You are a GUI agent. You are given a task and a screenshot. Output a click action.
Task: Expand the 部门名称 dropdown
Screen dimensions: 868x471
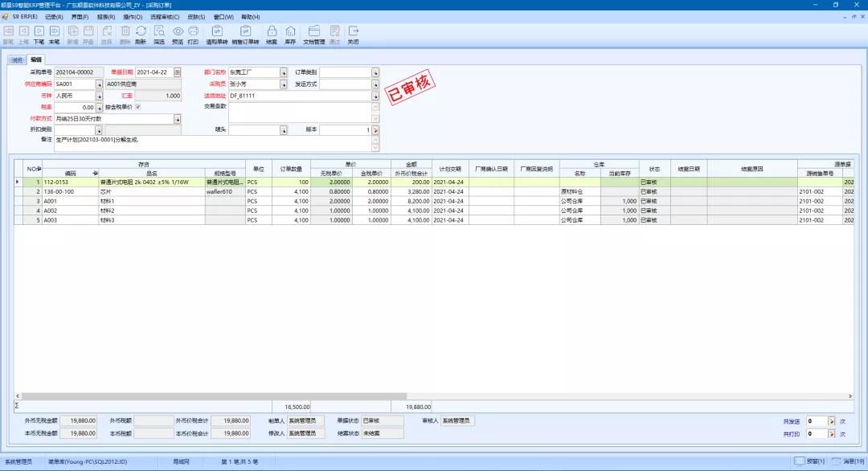point(283,72)
